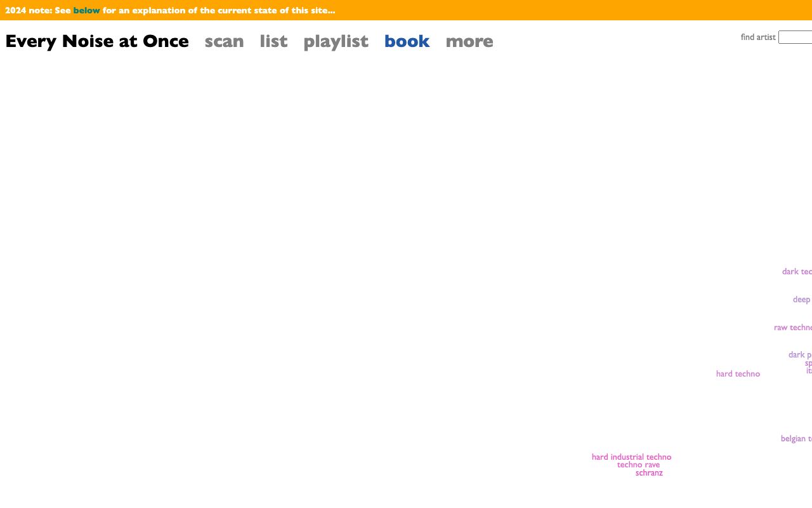The width and height of the screenshot is (812, 508).
Task: Open the book link
Action: pyautogui.click(x=407, y=41)
